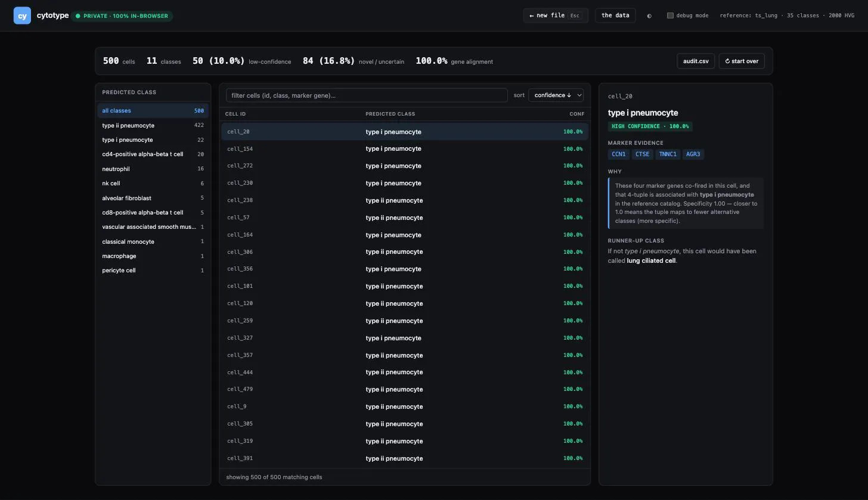The image size is (868, 500).
Task: Filter by neutrophil class
Action: coord(153,169)
